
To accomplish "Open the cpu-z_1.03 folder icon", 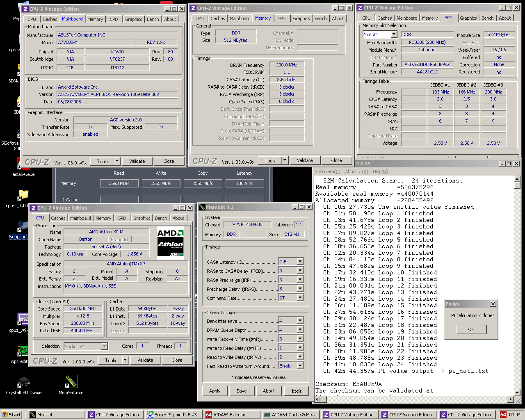I will coord(23,195).
